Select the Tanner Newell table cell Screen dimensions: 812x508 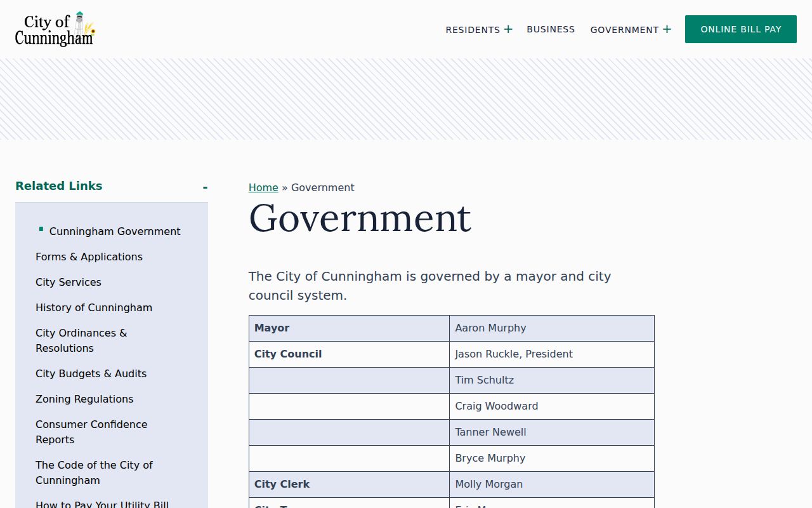coord(552,432)
